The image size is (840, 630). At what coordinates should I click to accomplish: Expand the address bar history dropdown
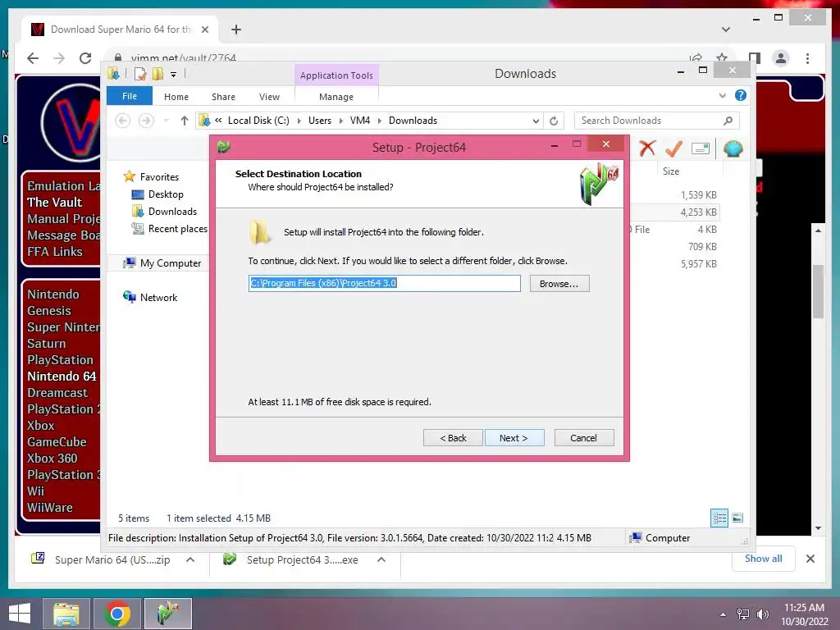click(536, 121)
